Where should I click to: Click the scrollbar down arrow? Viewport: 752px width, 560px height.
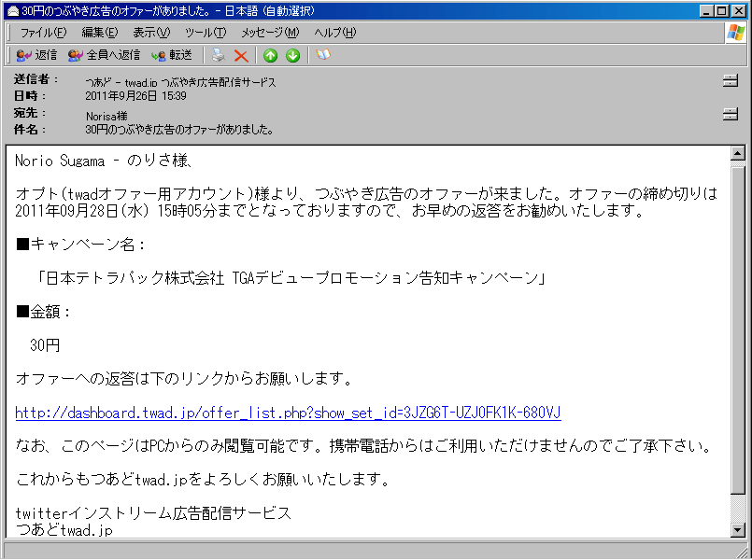(x=737, y=530)
